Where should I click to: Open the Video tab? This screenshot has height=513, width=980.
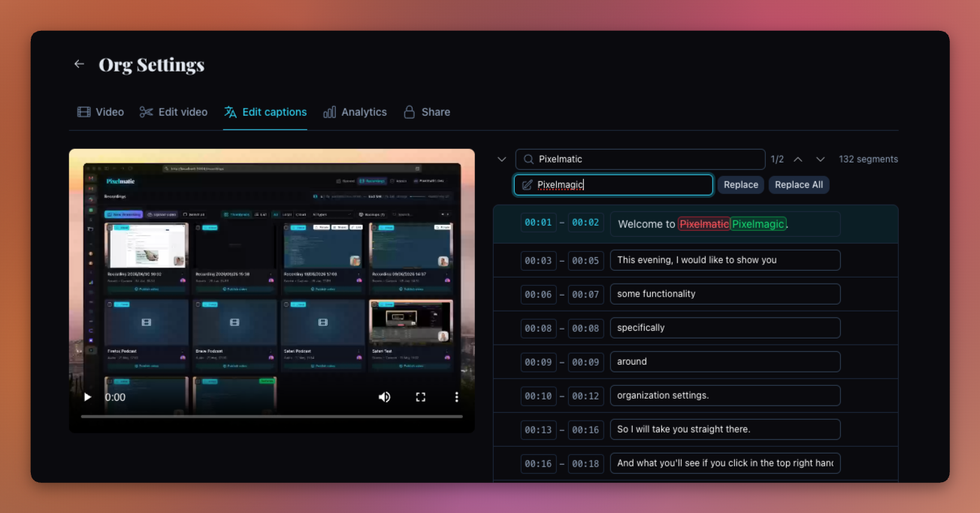click(101, 112)
